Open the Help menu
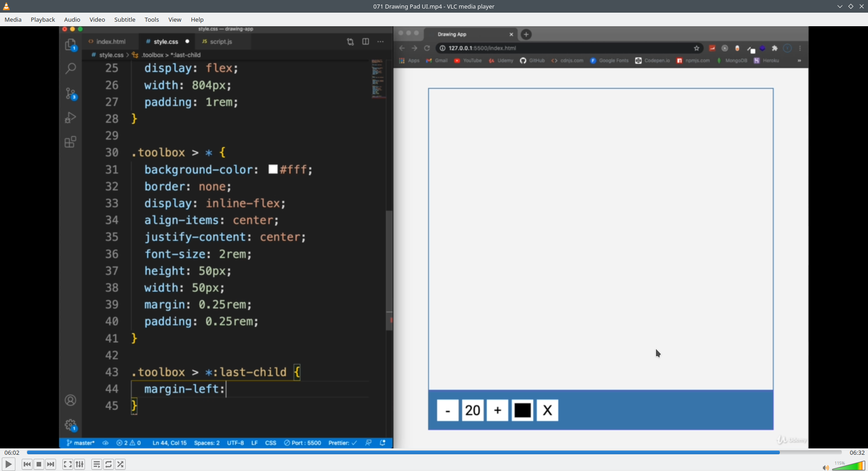868x471 pixels. click(197, 19)
